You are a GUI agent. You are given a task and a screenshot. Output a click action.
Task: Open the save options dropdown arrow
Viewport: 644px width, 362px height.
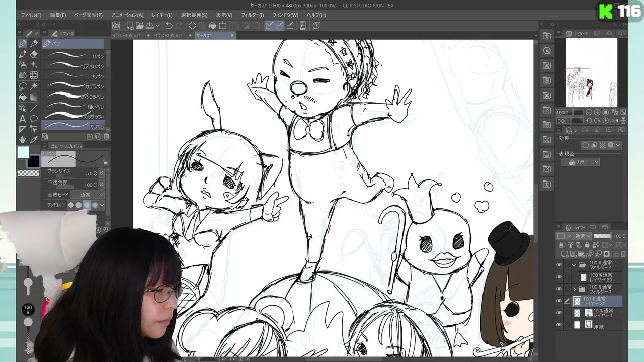[157, 26]
